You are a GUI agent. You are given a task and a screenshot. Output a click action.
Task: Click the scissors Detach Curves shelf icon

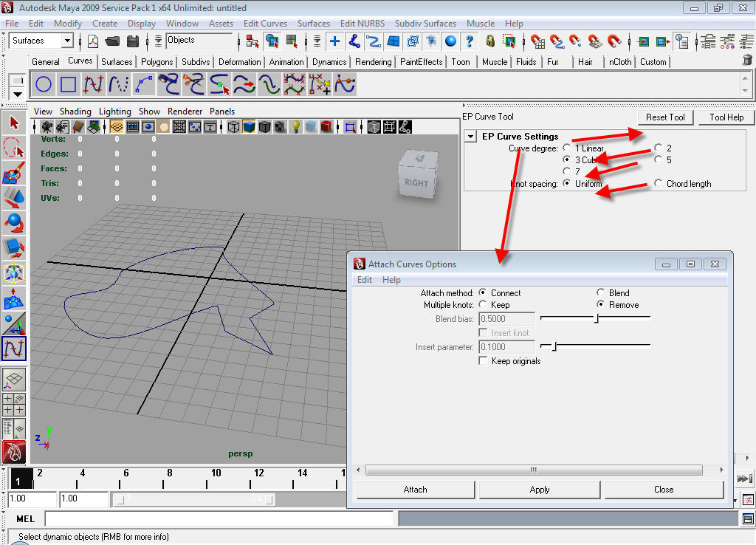pyautogui.click(x=194, y=84)
